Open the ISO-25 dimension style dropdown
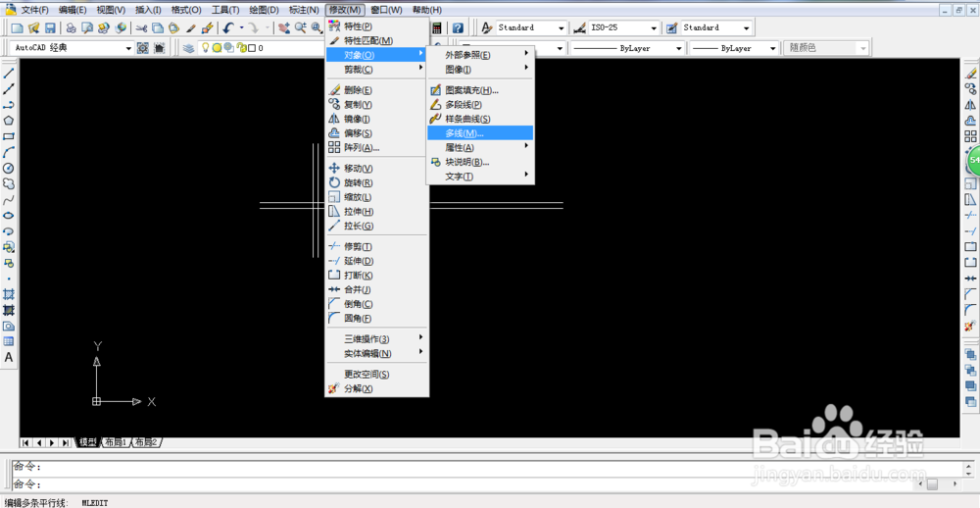This screenshot has width=980, height=508. (x=654, y=28)
